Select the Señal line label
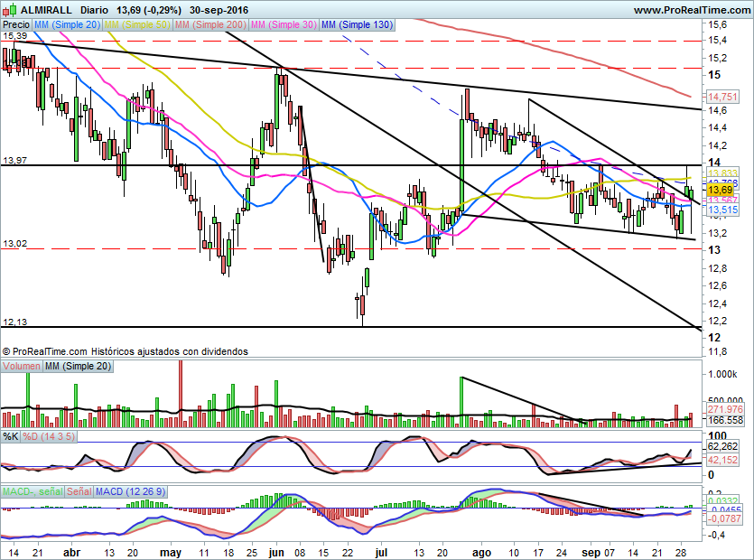754x560 pixels. [79, 491]
